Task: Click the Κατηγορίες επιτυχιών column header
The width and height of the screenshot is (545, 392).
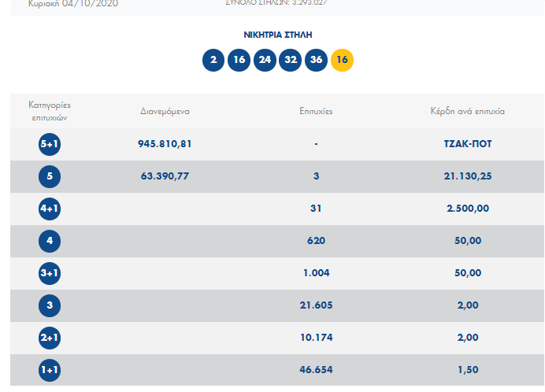Action: click(x=50, y=111)
